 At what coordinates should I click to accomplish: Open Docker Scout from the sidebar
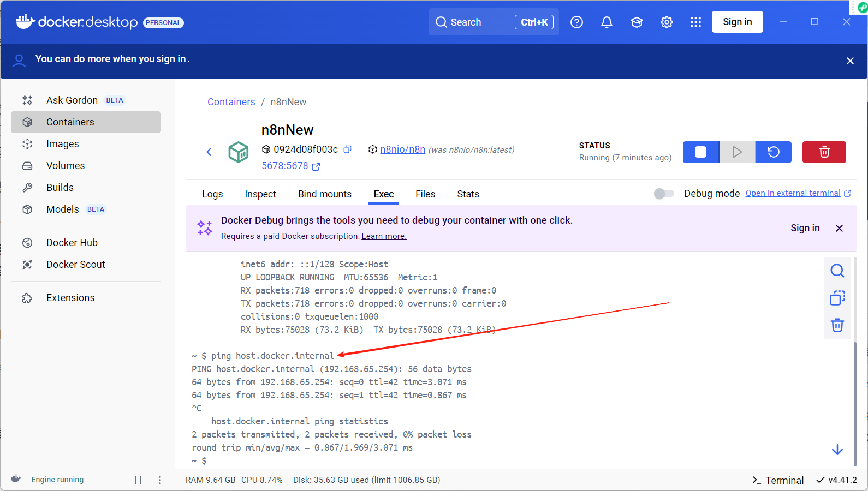click(86, 265)
